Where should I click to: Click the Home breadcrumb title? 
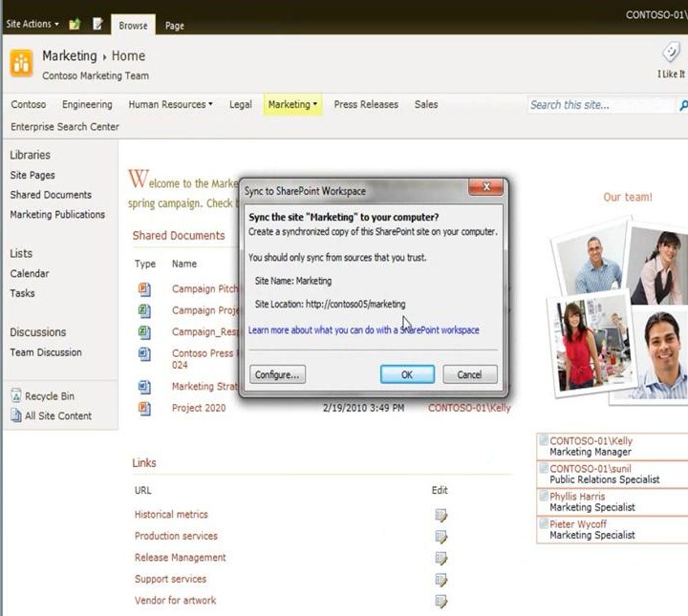coord(128,55)
